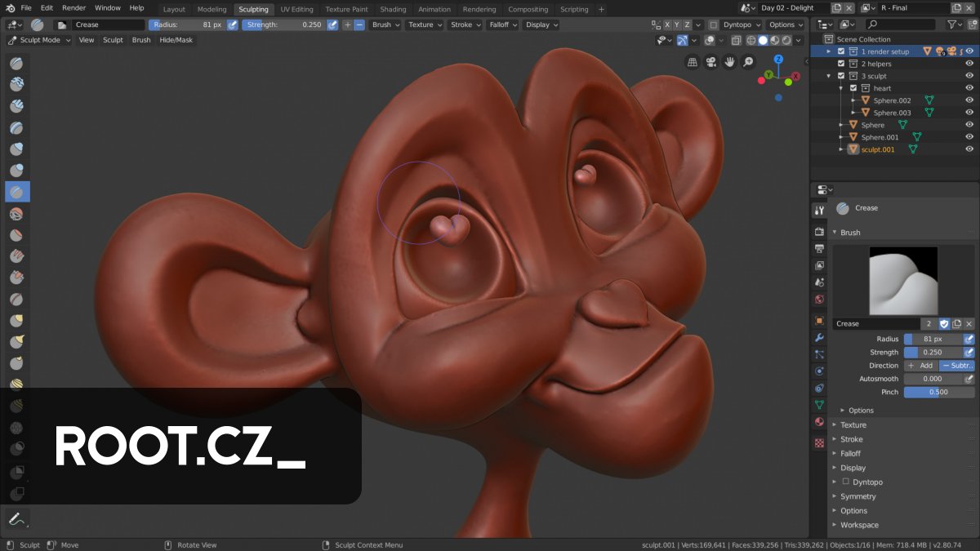
Task: Hide the Sphere.001 object with its eye icon
Action: point(971,137)
